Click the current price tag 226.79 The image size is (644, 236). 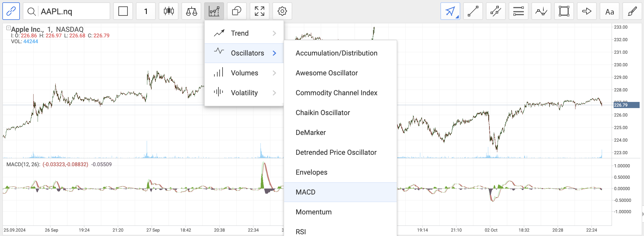pos(626,105)
